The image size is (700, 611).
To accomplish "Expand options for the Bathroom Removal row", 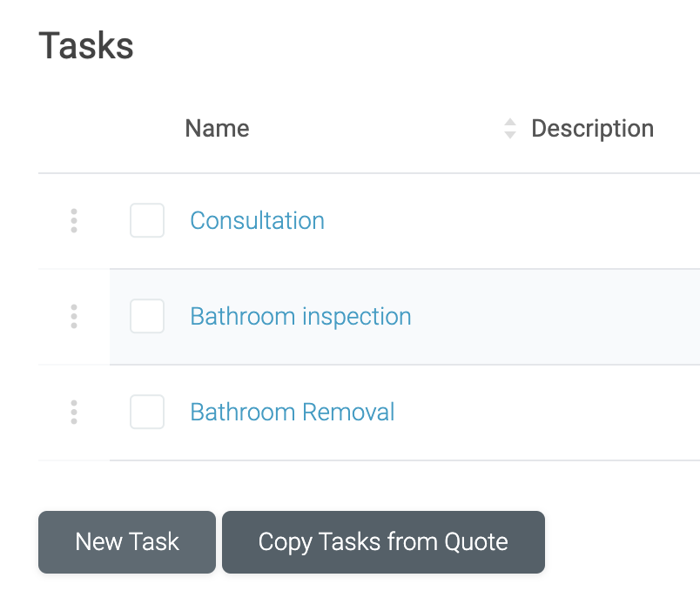I will pos(74,412).
